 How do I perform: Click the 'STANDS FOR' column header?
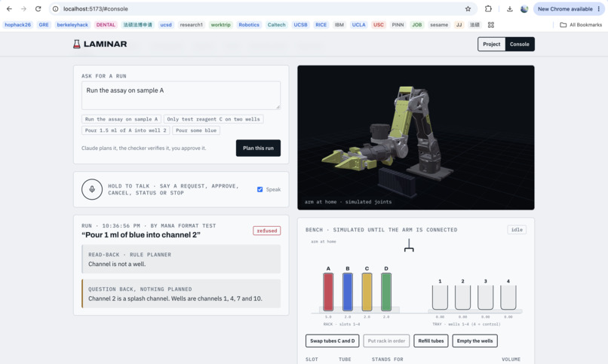(388, 359)
